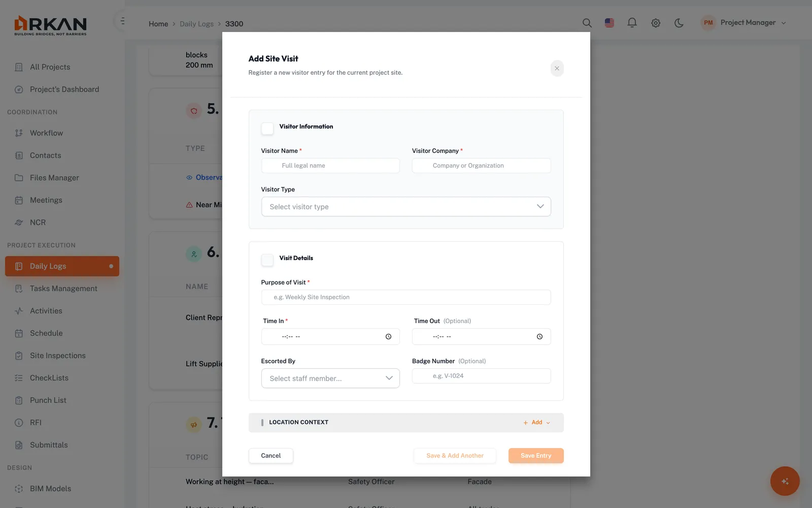
Task: Go to Home breadcrumb
Action: coord(158,24)
